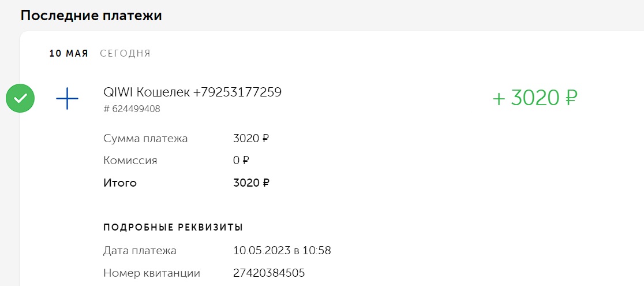Click the bold Итого label
The width and height of the screenshot is (644, 286).
pos(120,183)
